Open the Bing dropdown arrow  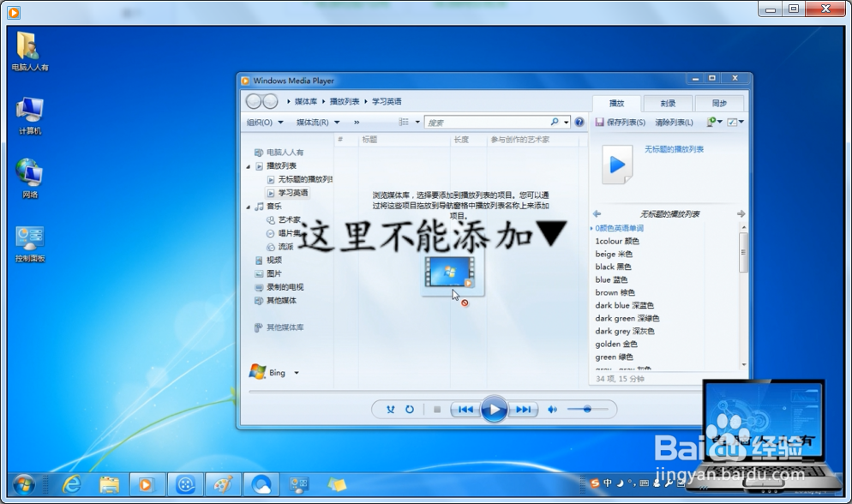296,373
